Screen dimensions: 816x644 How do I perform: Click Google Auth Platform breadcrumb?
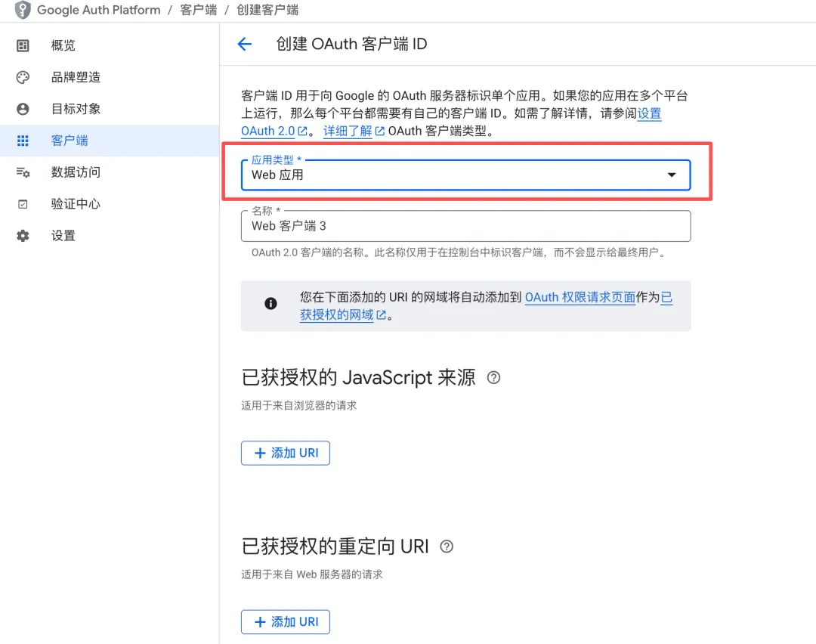(98, 10)
